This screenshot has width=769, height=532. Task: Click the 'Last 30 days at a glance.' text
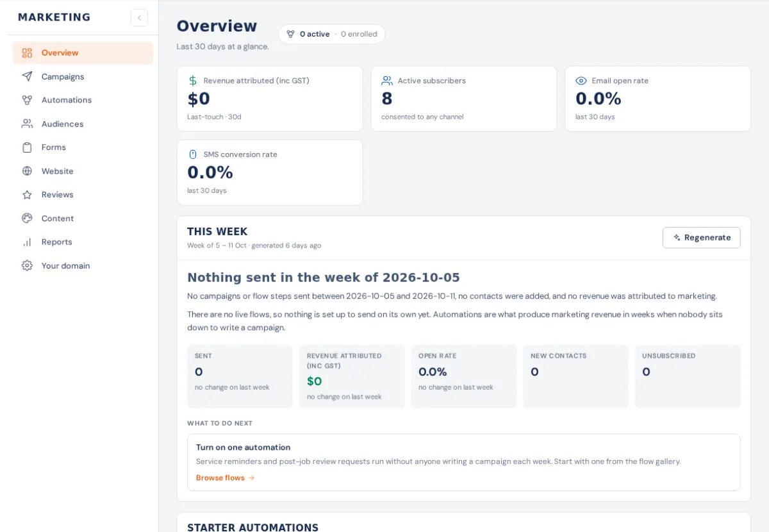(223, 47)
